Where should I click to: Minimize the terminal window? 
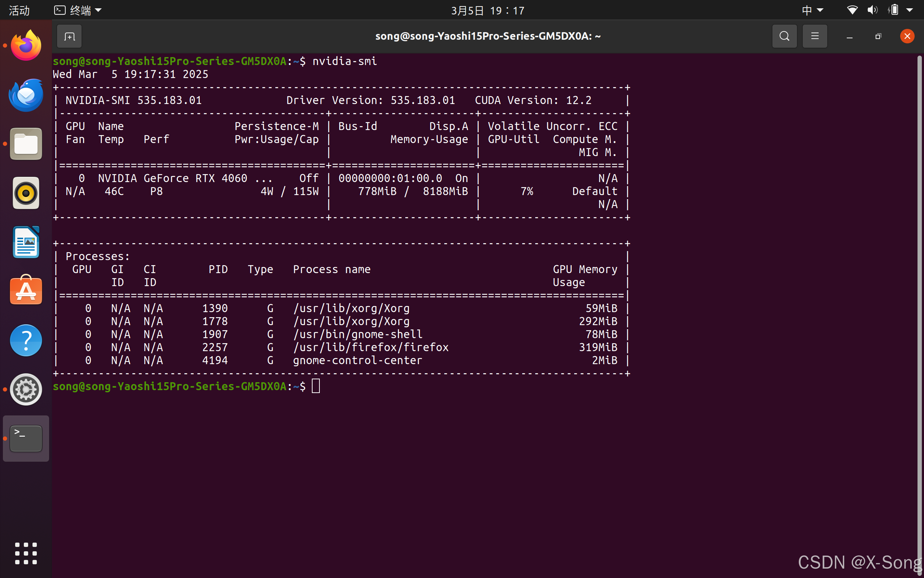[x=850, y=37]
